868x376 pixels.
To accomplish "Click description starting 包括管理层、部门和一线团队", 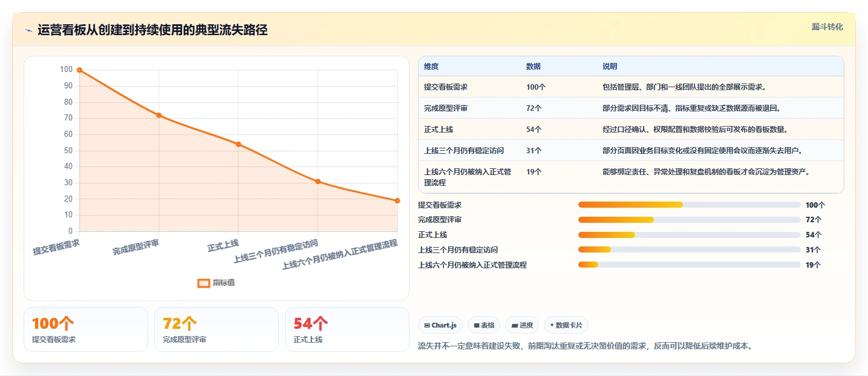I will [x=685, y=87].
